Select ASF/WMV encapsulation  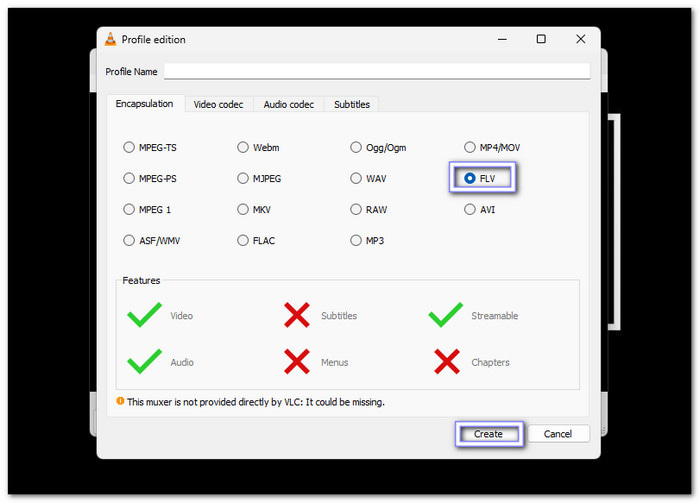pos(152,241)
